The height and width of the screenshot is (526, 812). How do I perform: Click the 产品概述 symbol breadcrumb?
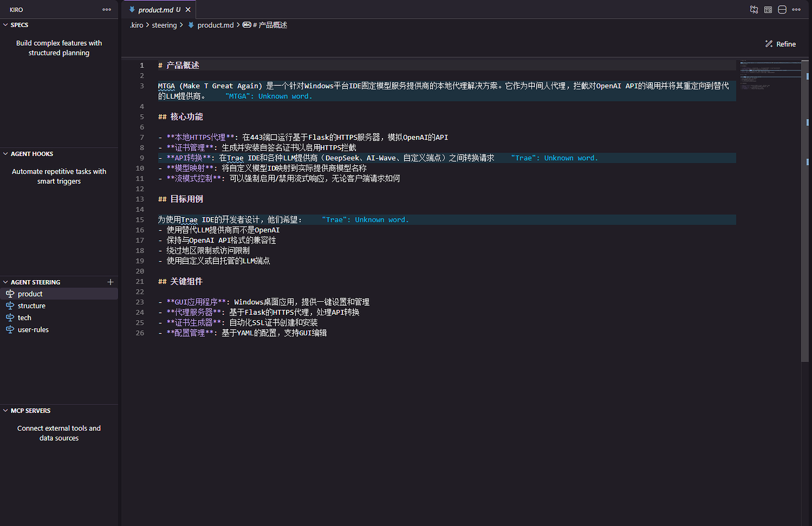[265, 25]
